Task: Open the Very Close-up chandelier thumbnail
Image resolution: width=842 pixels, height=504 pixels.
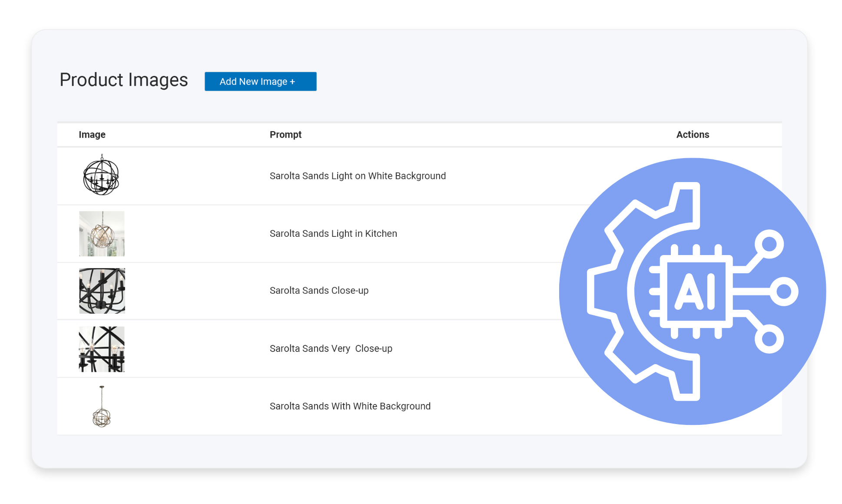Action: coord(102,349)
